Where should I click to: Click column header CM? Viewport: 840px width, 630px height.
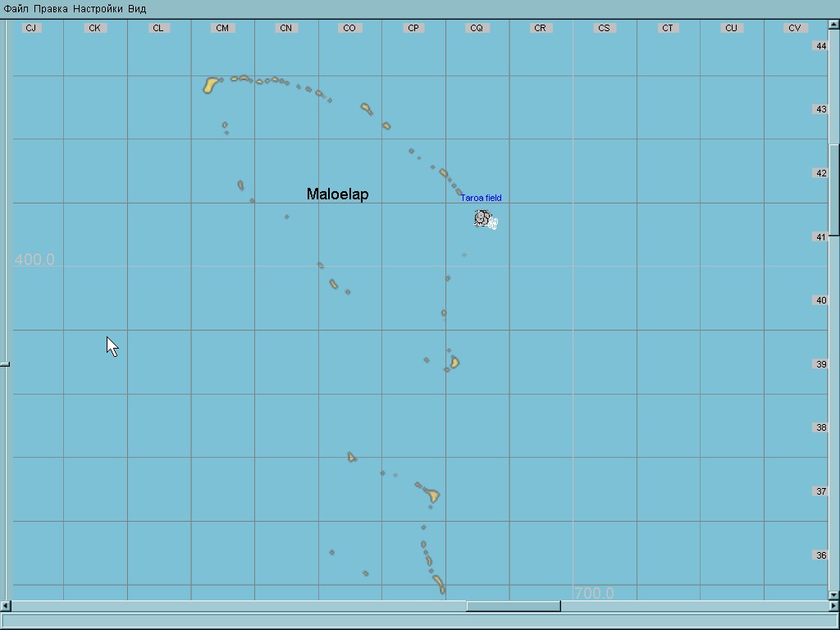(222, 28)
